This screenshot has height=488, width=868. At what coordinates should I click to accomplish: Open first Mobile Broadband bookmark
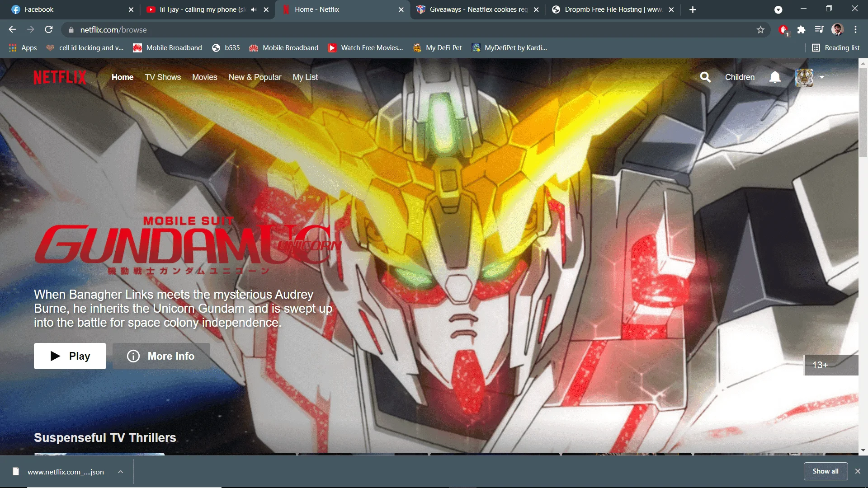click(167, 48)
